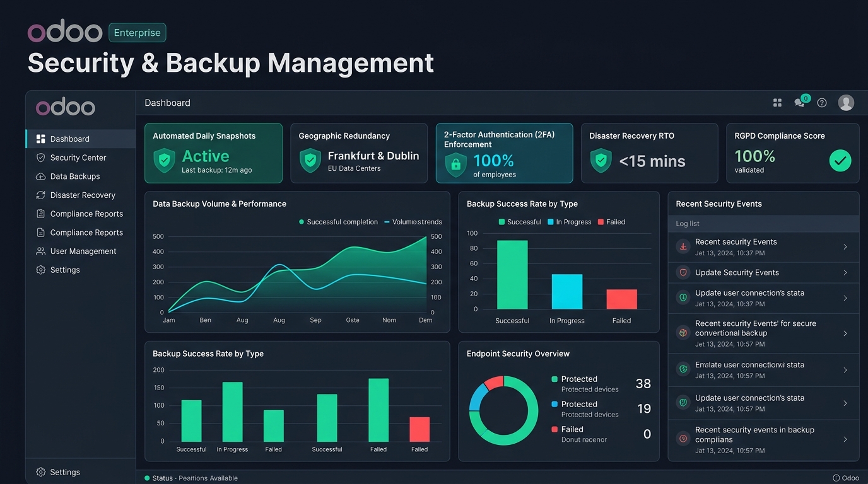The width and height of the screenshot is (868, 484).
Task: Click the Status text in the bottom bar
Action: (162, 478)
